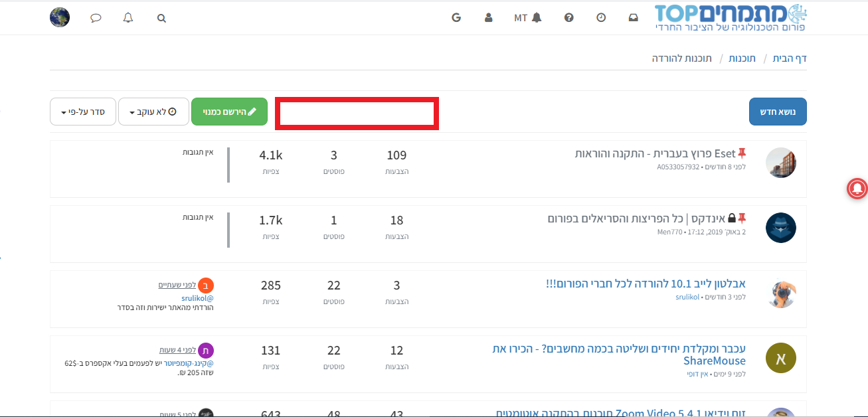Click the person silhouette icon in navbar
The height and width of the screenshot is (417, 868).
(x=489, y=18)
